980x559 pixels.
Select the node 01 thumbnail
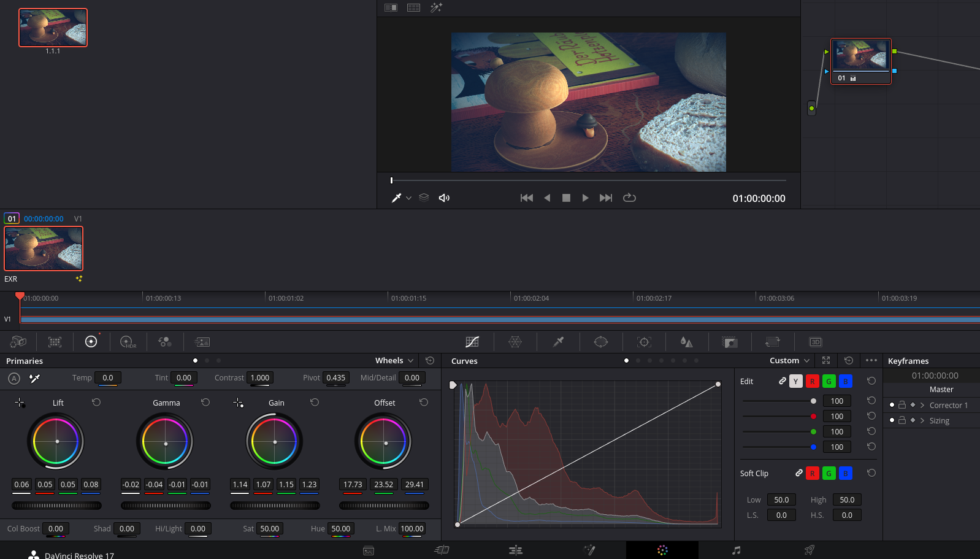tap(860, 56)
